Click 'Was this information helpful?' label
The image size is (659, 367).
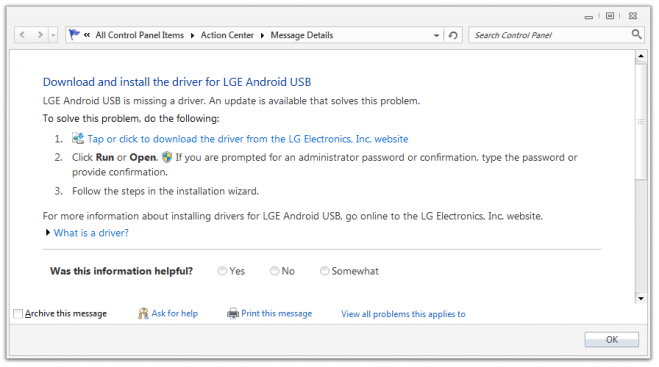(x=121, y=271)
